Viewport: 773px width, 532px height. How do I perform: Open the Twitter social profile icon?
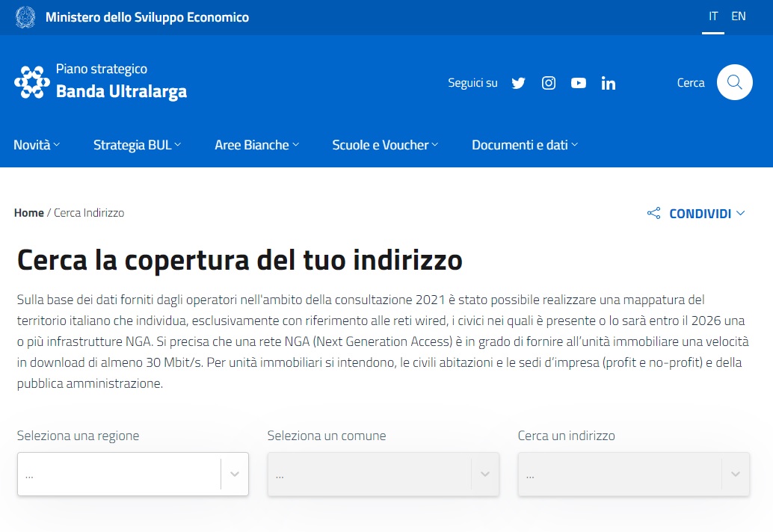click(x=518, y=83)
